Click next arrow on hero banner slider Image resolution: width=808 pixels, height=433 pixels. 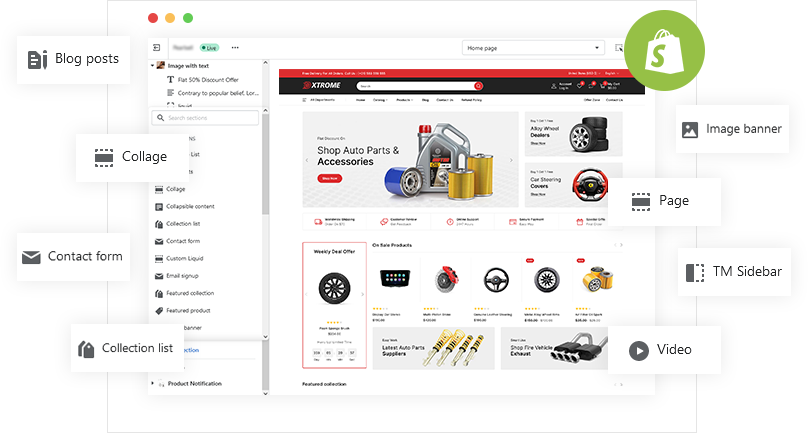click(x=512, y=160)
